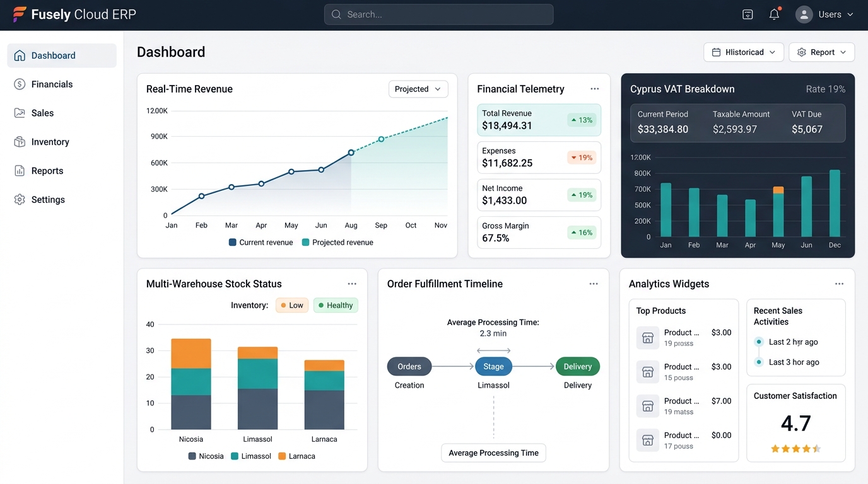Image resolution: width=868 pixels, height=484 pixels.
Task: Go to Financials in sidebar
Action: [x=62, y=84]
